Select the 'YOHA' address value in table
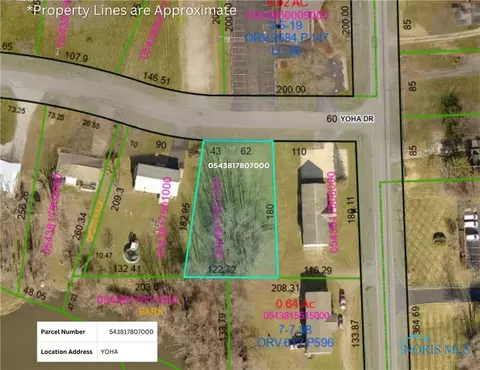480x370 pixels. (109, 352)
